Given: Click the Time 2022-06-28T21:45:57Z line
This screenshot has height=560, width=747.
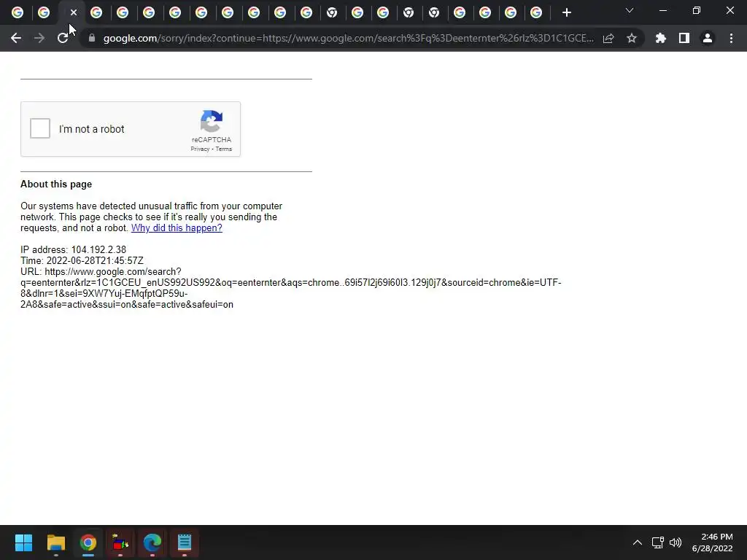Looking at the screenshot, I should click(82, 260).
